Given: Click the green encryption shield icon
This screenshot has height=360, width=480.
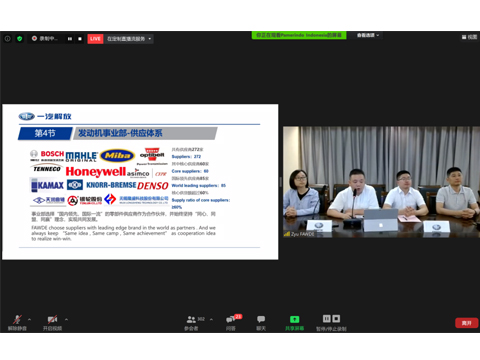Looking at the screenshot, I should 20,39.
